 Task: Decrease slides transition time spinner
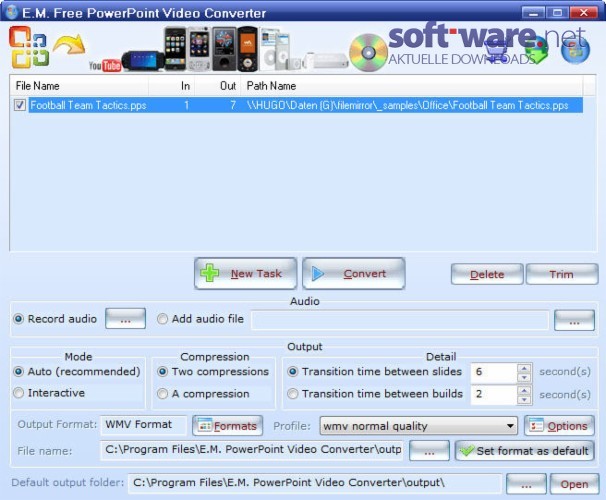pos(524,378)
